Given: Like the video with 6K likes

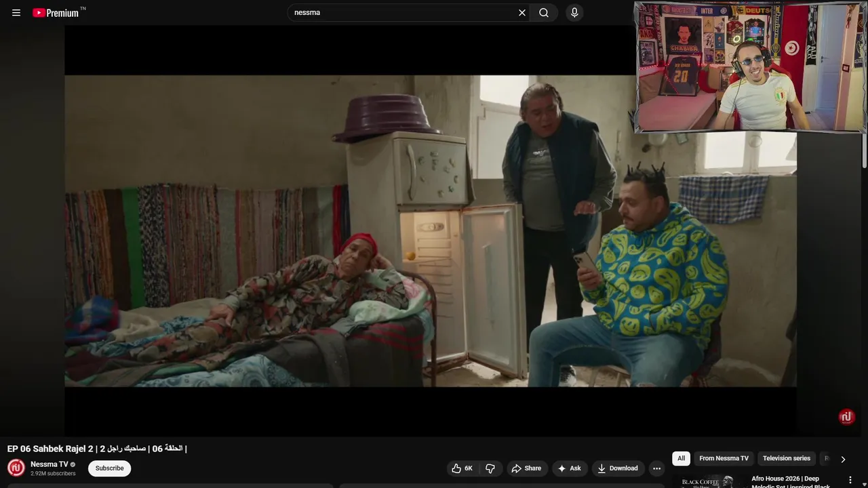Looking at the screenshot, I should click(462, 468).
